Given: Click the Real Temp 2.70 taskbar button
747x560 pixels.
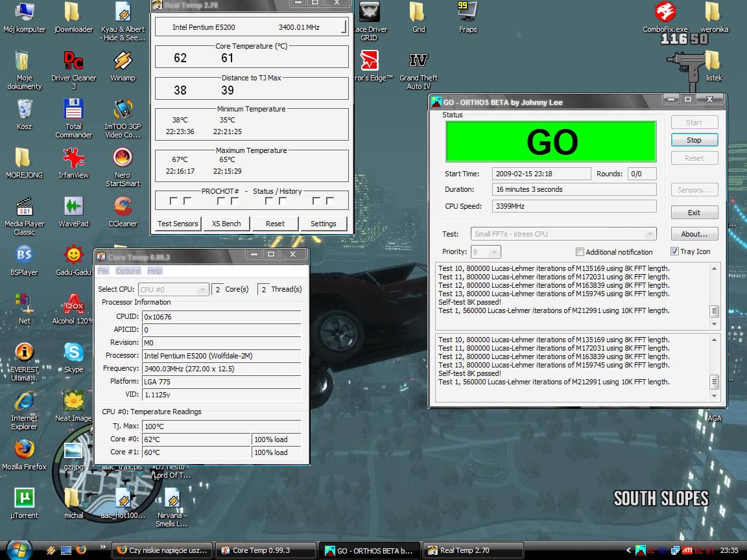Looking at the screenshot, I should [473, 550].
